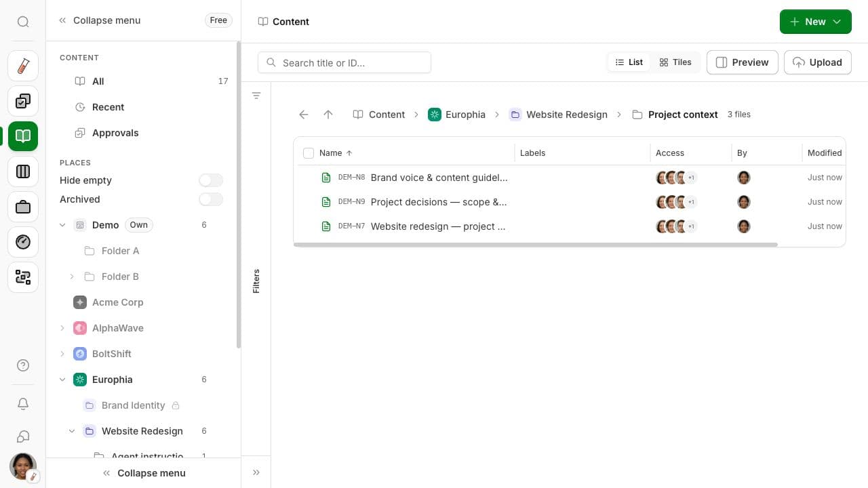Open search from the left rail magnifier icon

point(23,22)
